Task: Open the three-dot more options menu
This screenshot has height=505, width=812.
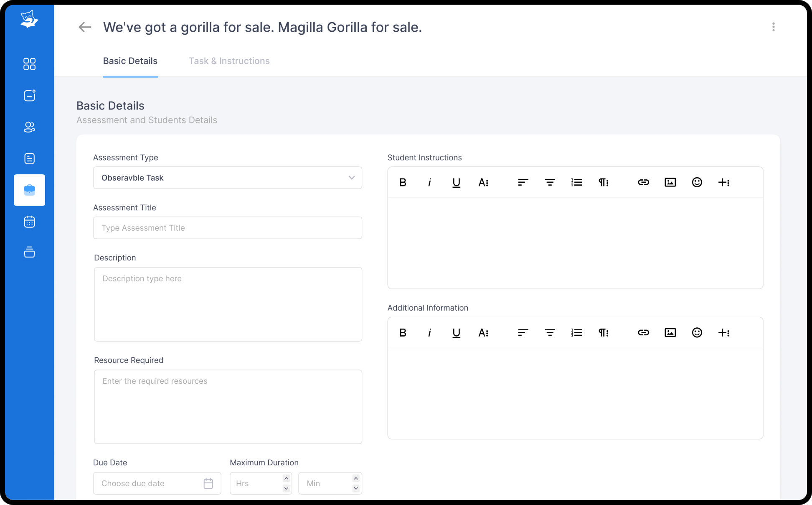Action: point(774,27)
